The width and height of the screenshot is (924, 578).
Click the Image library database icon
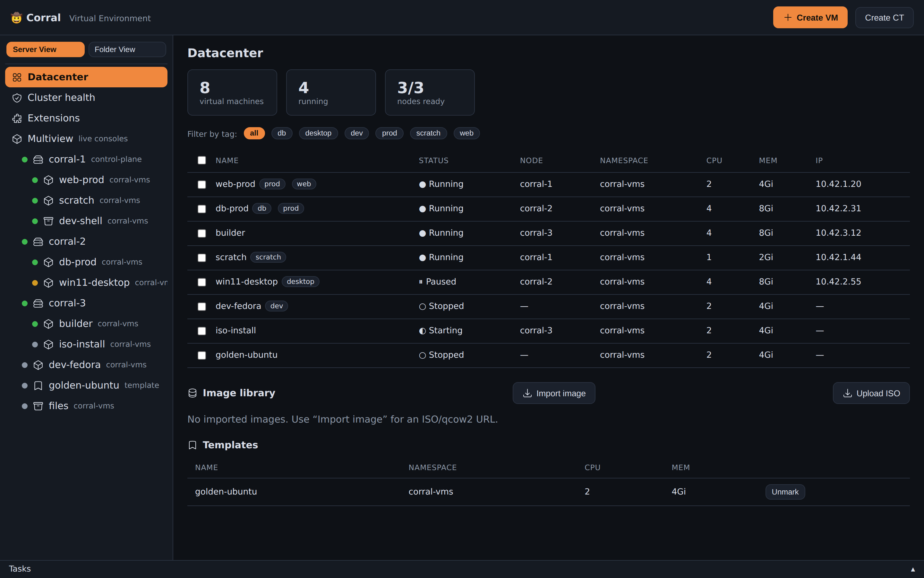(x=193, y=393)
